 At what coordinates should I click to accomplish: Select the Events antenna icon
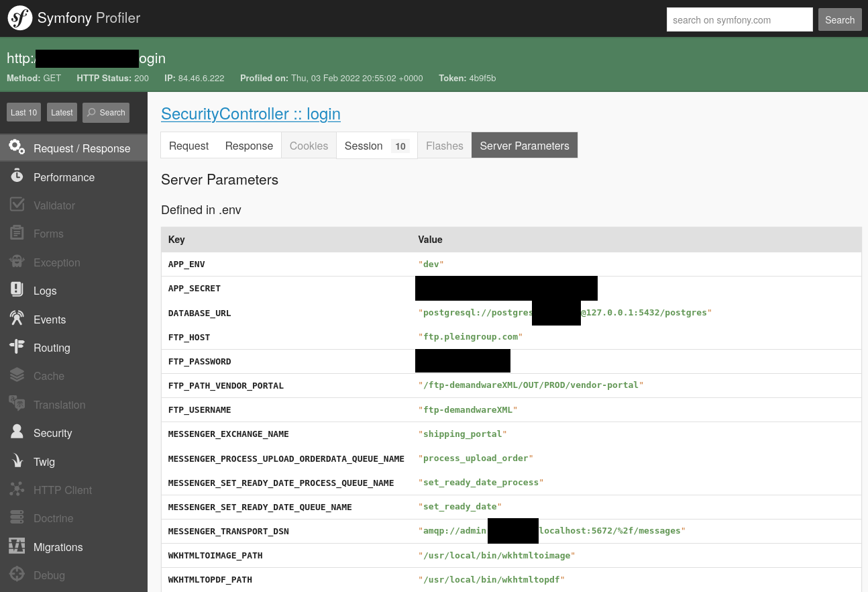tap(17, 319)
